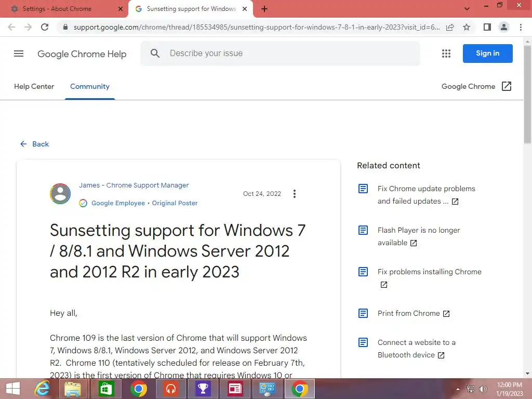The image size is (532, 399).
Task: Click the page vertical scrollbar thumb
Action: pyautogui.click(x=528, y=95)
